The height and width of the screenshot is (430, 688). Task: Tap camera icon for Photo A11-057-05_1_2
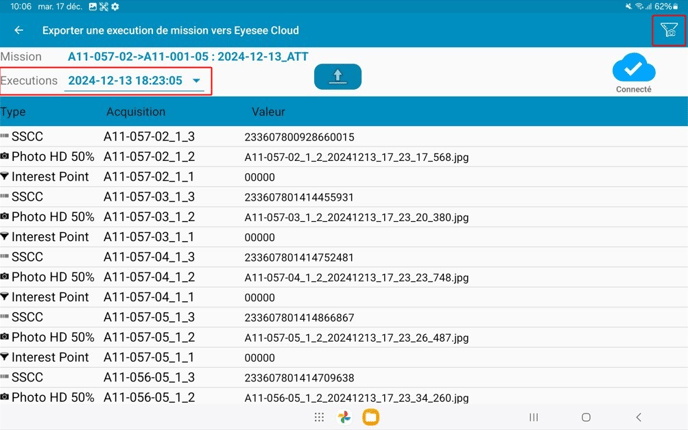(x=5, y=337)
